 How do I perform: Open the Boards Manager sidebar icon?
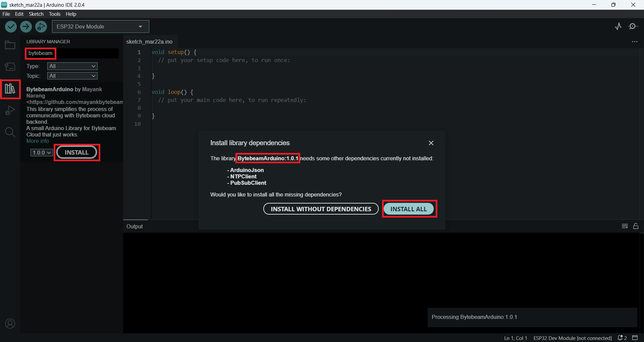(x=10, y=67)
